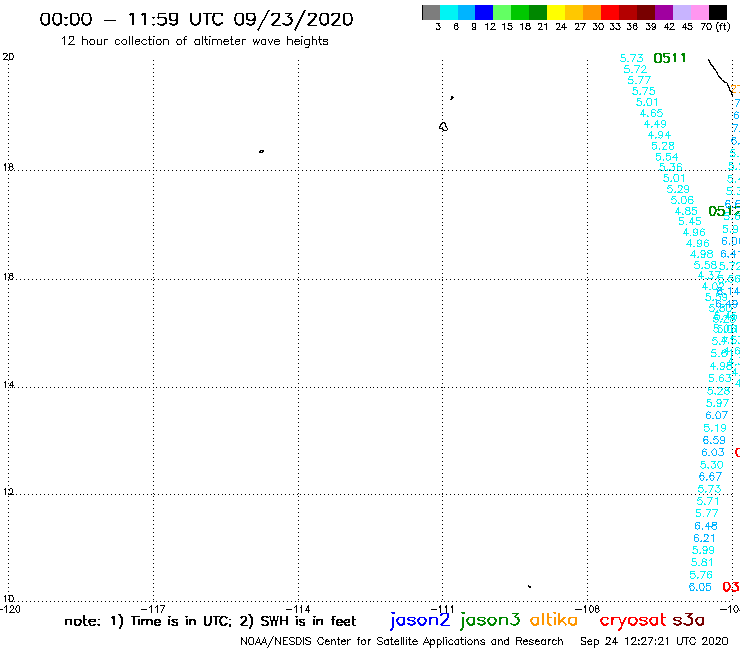Viewport: 740px width, 650px height.
Task: Click the timestamp 'Sep 24 12:27:21 UTC 2020'
Action: tap(654, 641)
